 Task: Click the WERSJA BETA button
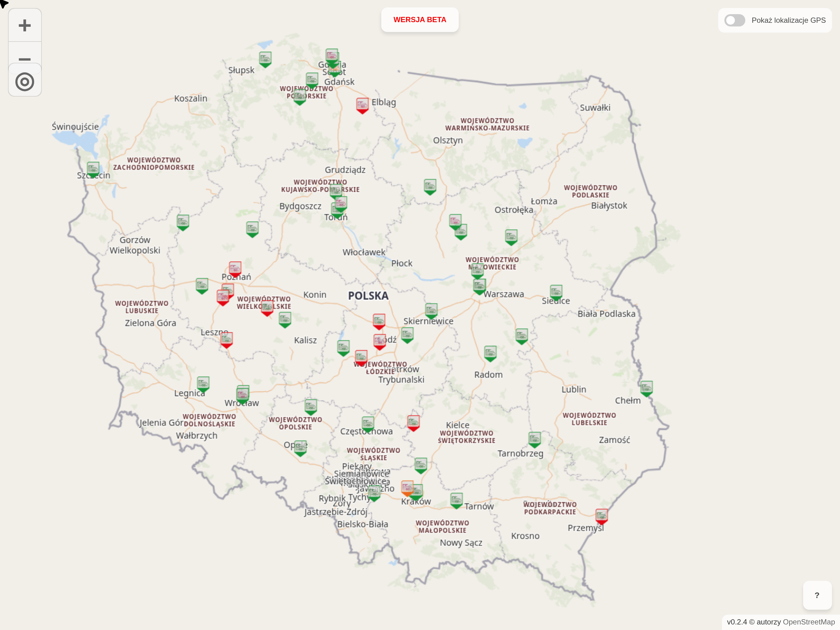(x=419, y=20)
